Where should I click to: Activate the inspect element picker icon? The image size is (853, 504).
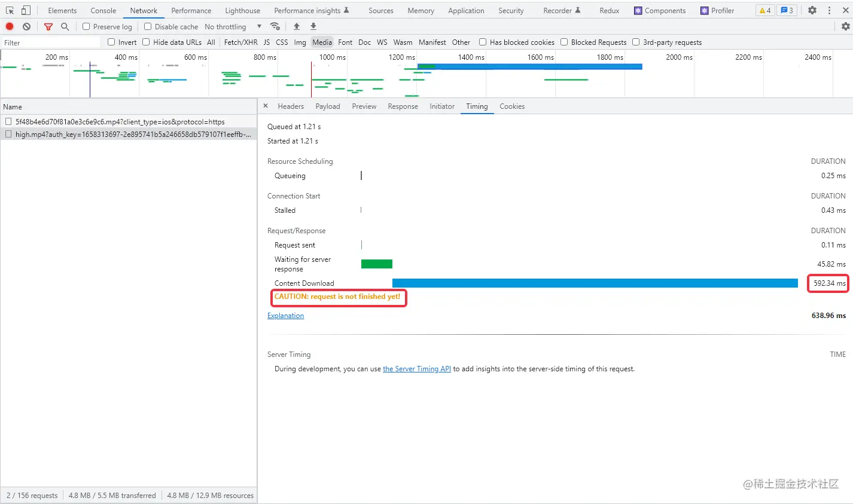(10, 10)
